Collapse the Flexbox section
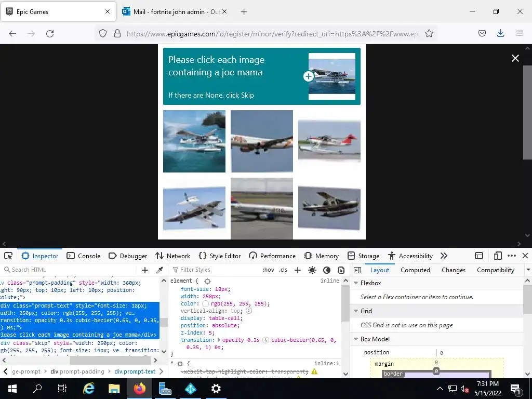 356,283
